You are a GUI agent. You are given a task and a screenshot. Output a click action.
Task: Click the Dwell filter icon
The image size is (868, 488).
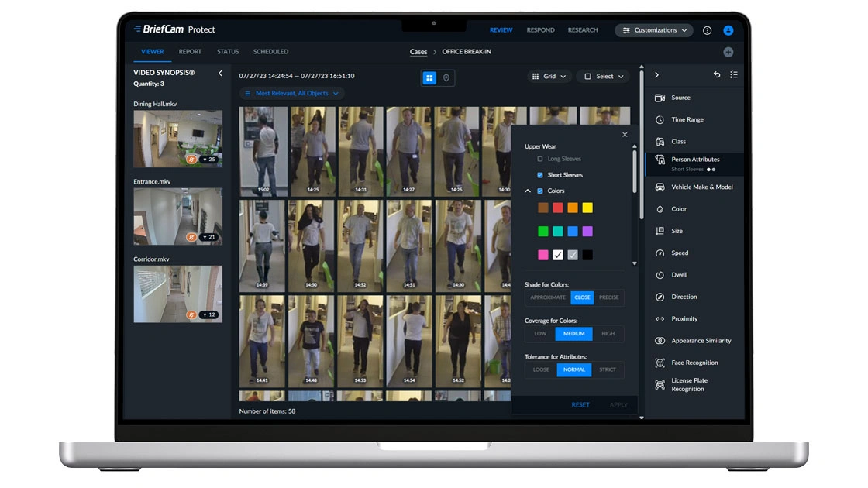coord(660,275)
